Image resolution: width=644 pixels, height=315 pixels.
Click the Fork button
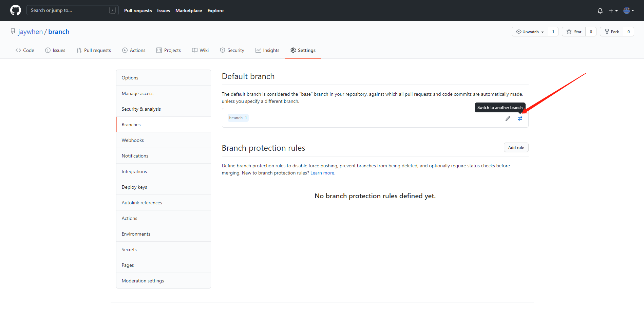coord(612,32)
